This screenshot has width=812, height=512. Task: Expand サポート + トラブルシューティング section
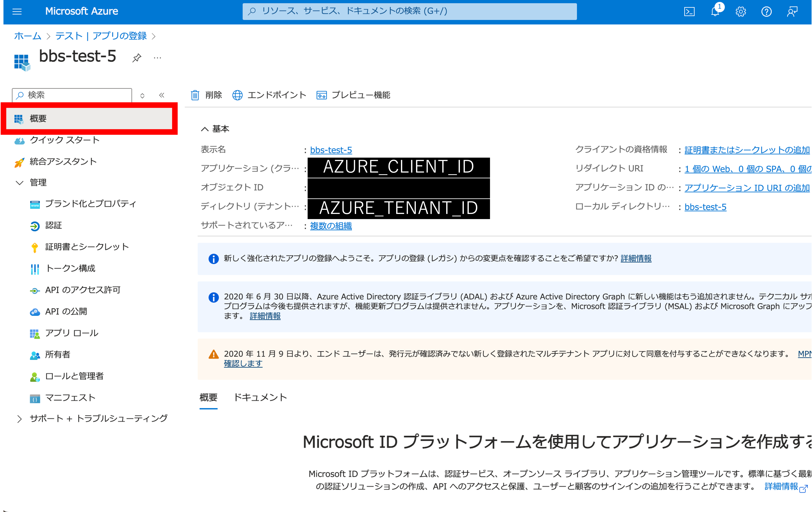pyautogui.click(x=20, y=418)
